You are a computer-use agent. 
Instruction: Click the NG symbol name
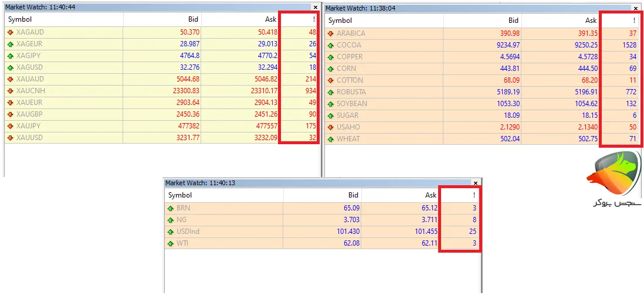[x=182, y=220]
